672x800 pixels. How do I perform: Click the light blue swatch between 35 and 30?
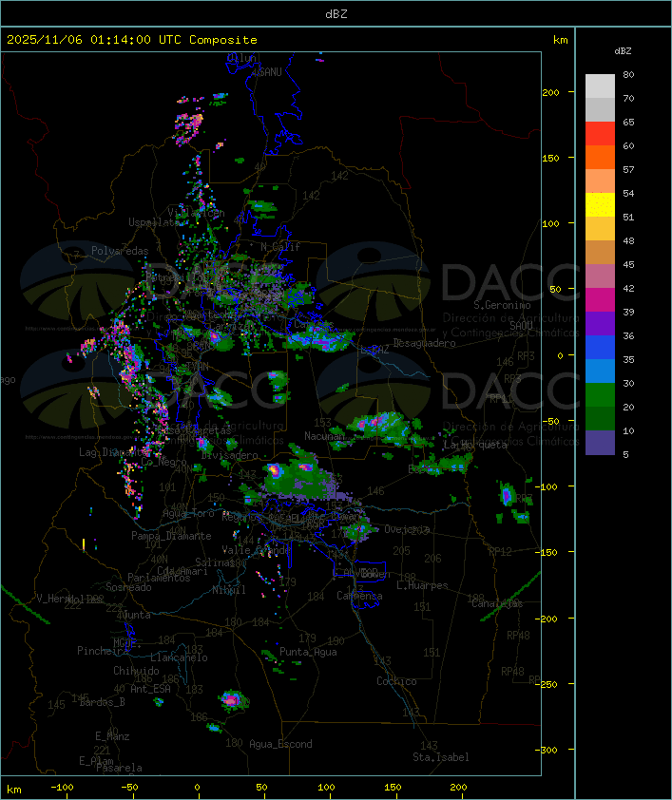click(600, 371)
